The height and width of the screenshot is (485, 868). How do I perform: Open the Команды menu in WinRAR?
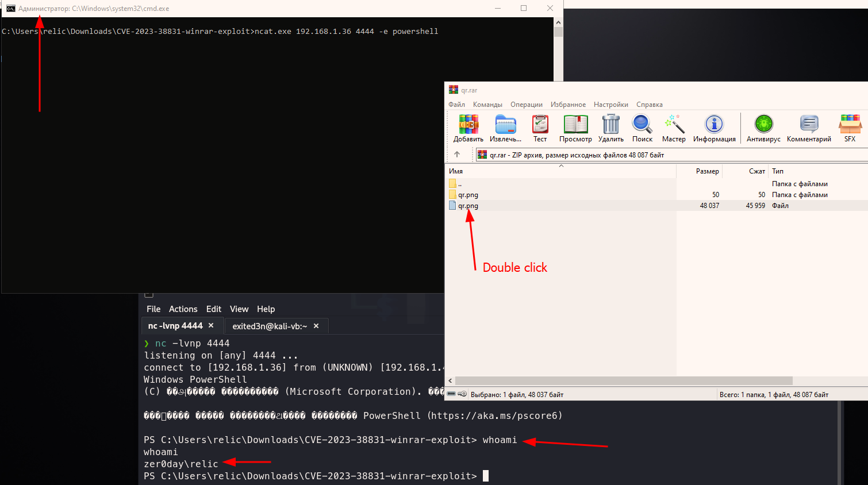pos(487,105)
